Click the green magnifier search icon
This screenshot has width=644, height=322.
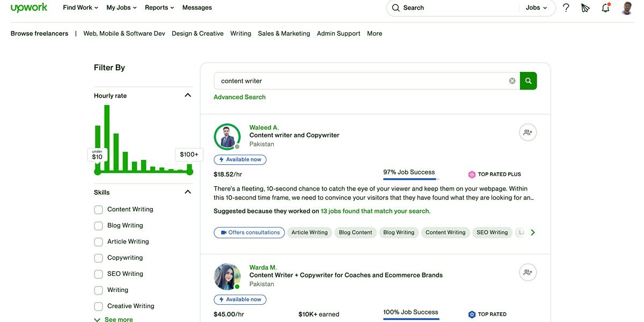click(x=528, y=80)
